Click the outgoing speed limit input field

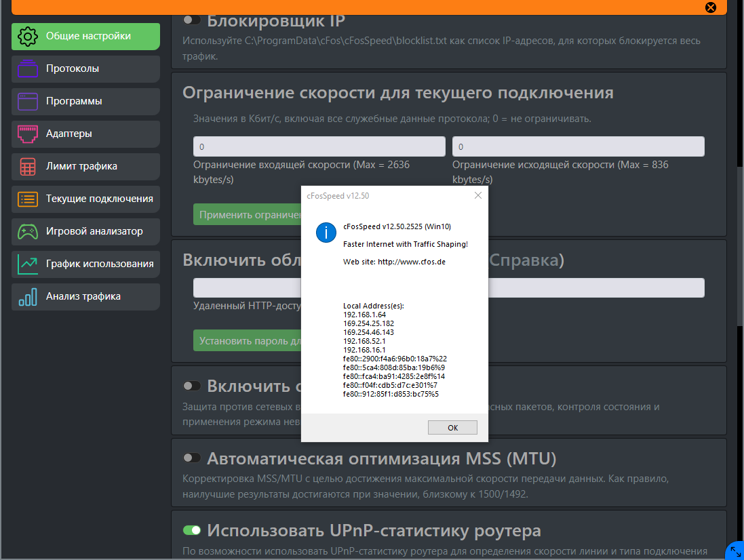tap(578, 146)
